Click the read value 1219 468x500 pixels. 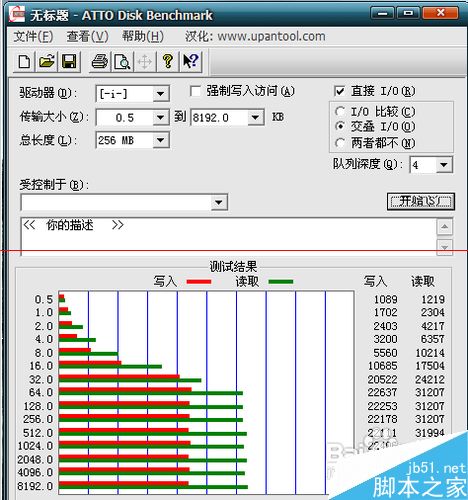(x=433, y=299)
